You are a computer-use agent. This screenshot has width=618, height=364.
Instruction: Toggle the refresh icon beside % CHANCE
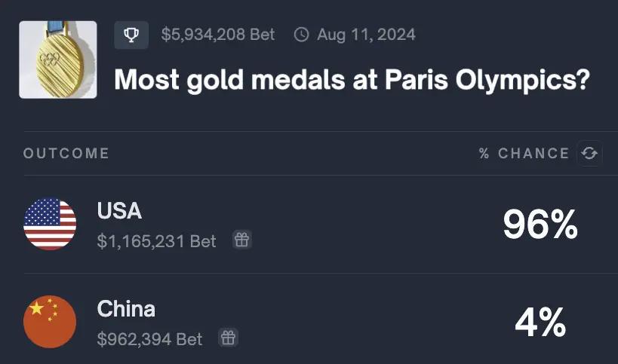tap(589, 153)
